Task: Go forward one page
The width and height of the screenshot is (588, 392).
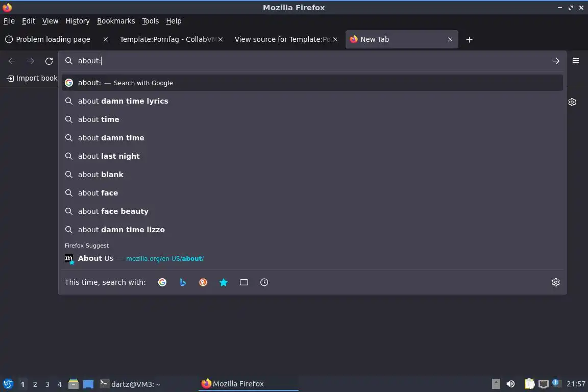Action: 31,61
